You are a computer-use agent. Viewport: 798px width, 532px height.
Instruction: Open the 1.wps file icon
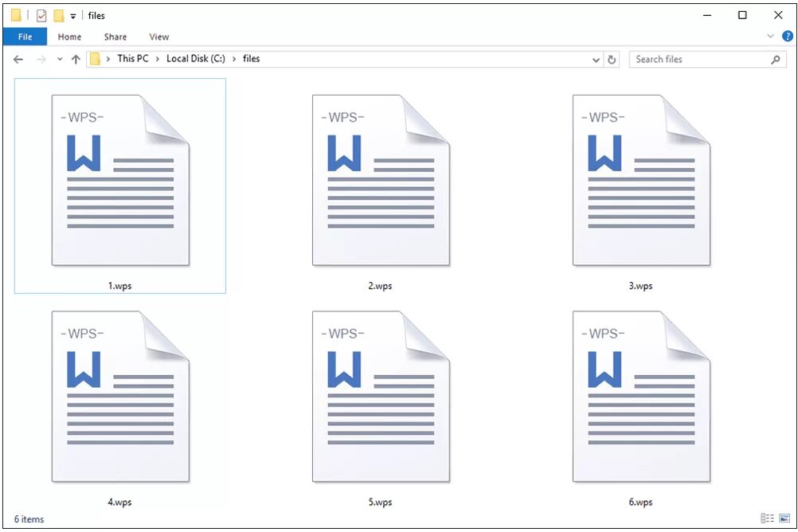click(120, 180)
